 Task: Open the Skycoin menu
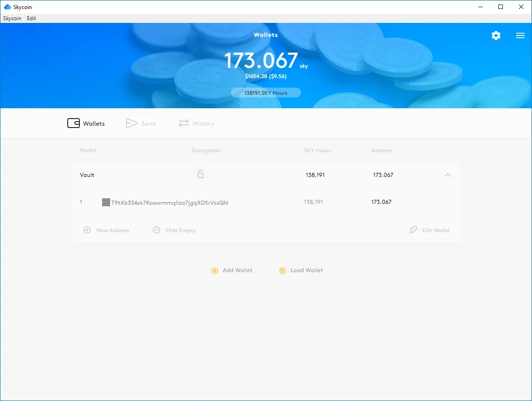(x=12, y=18)
